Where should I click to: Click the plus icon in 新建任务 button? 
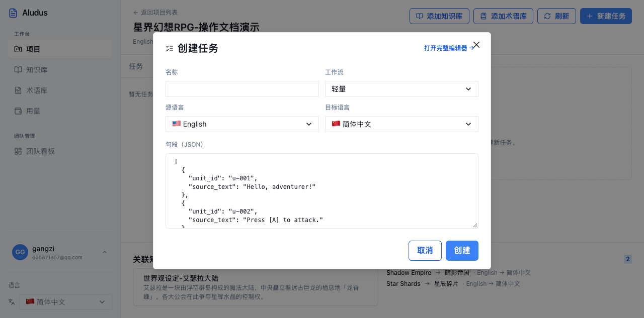pyautogui.click(x=590, y=16)
